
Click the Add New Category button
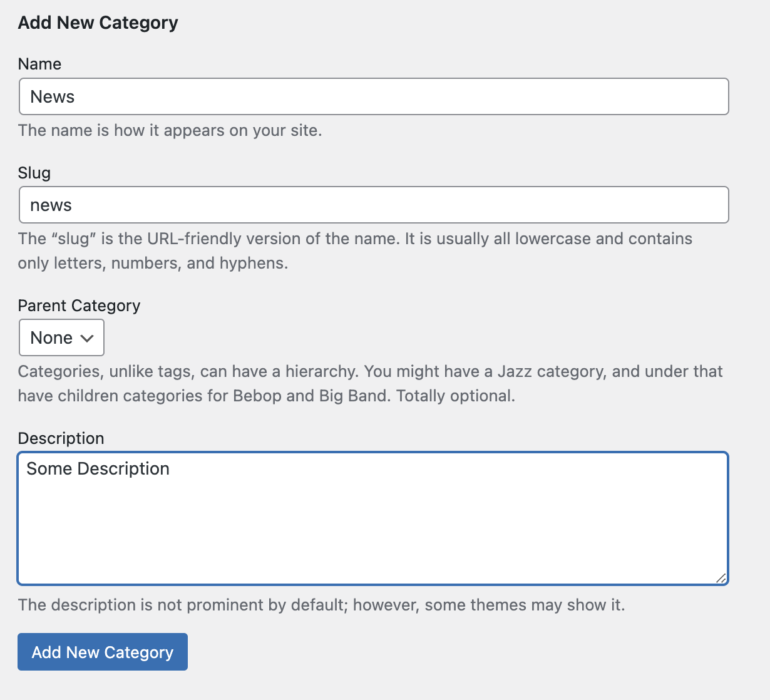(103, 652)
